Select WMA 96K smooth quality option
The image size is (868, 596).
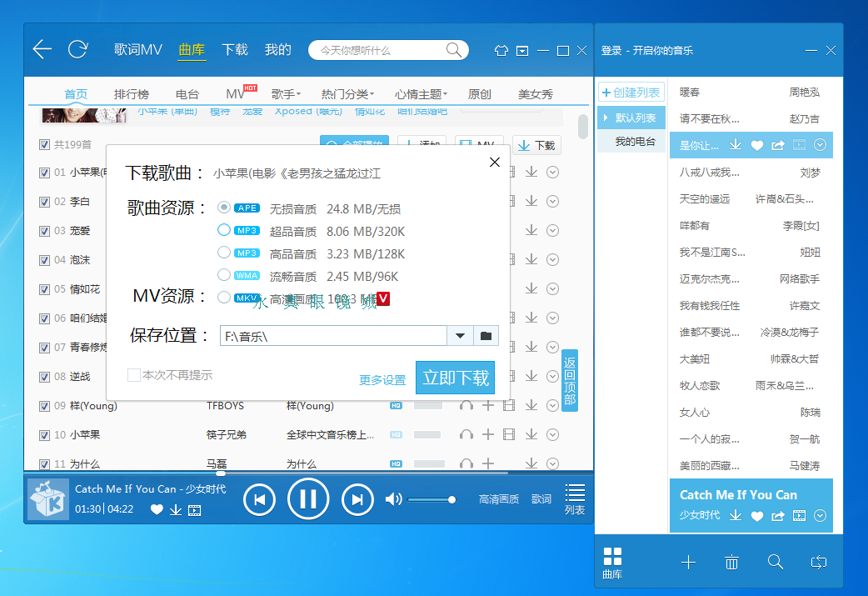click(x=223, y=275)
